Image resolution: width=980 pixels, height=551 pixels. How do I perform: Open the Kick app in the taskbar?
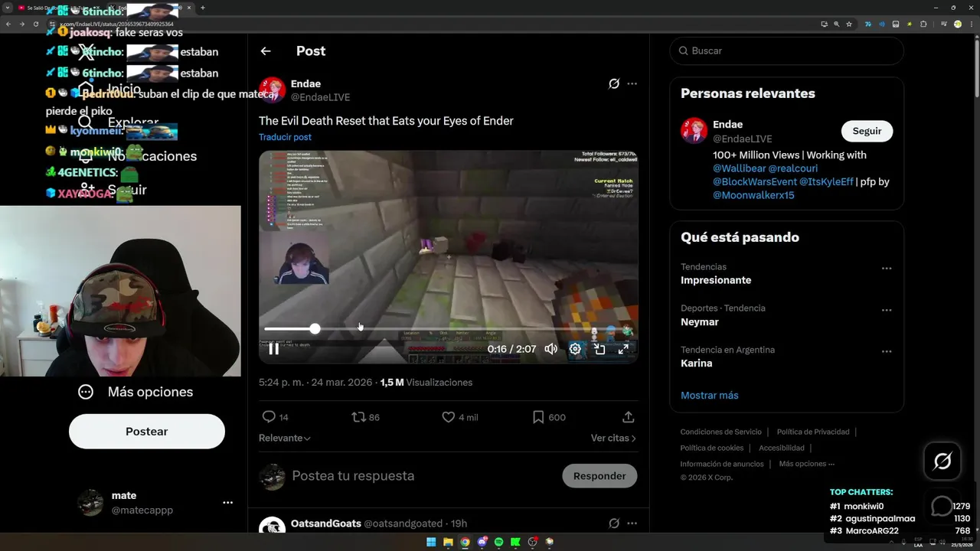tap(515, 542)
